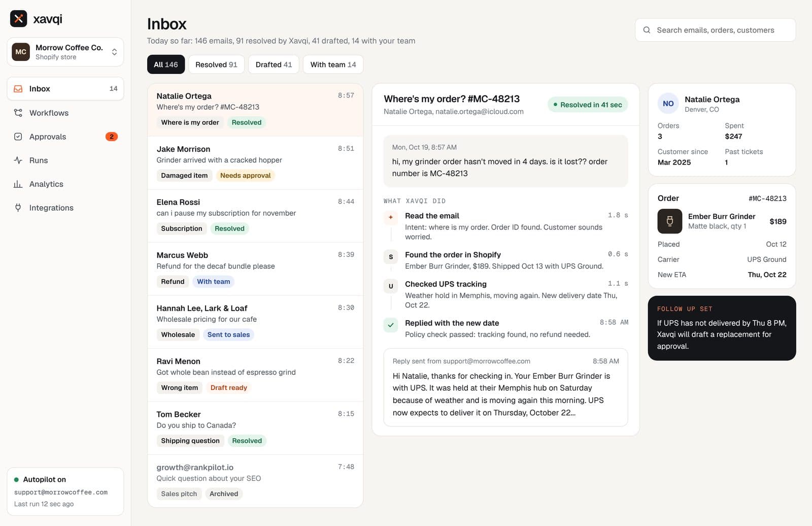
Task: Focus the search emails, orders, customers field
Action: pos(715,30)
